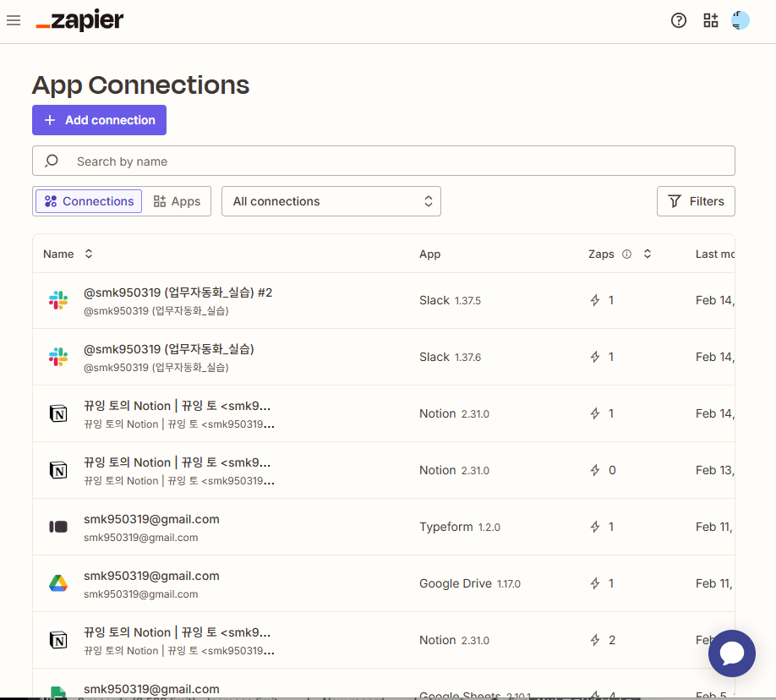
Task: Focus the Search by name field
Action: [384, 161]
